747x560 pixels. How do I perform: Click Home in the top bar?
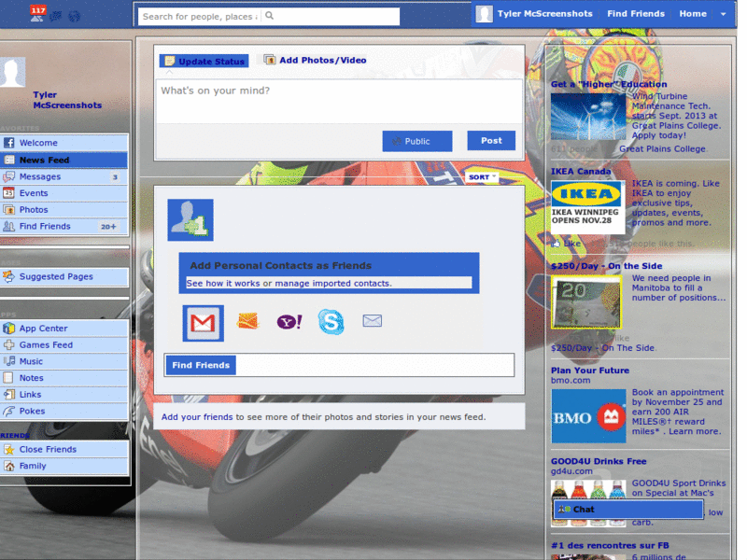pyautogui.click(x=693, y=14)
